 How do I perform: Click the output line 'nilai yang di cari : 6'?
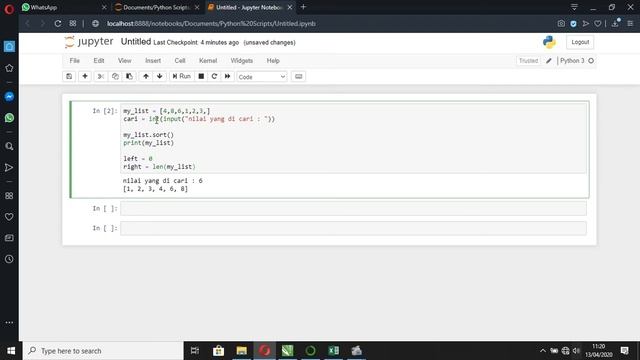162,180
